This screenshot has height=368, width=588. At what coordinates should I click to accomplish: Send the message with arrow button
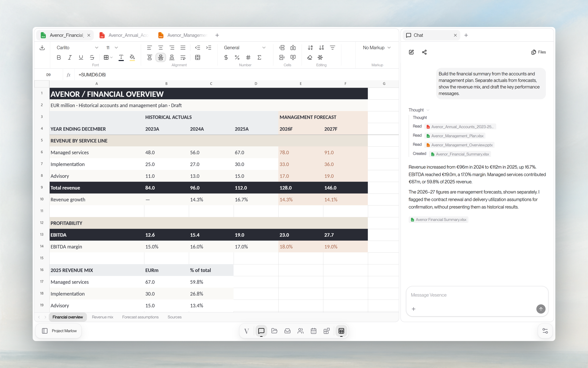[x=541, y=309]
